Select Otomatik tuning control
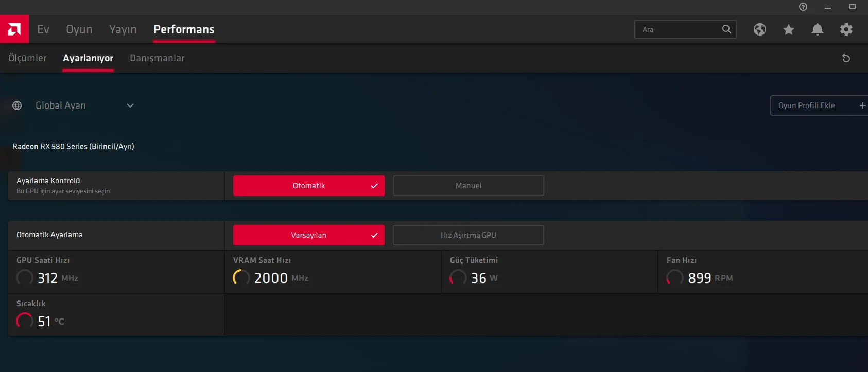This screenshot has width=868, height=372. tap(309, 186)
